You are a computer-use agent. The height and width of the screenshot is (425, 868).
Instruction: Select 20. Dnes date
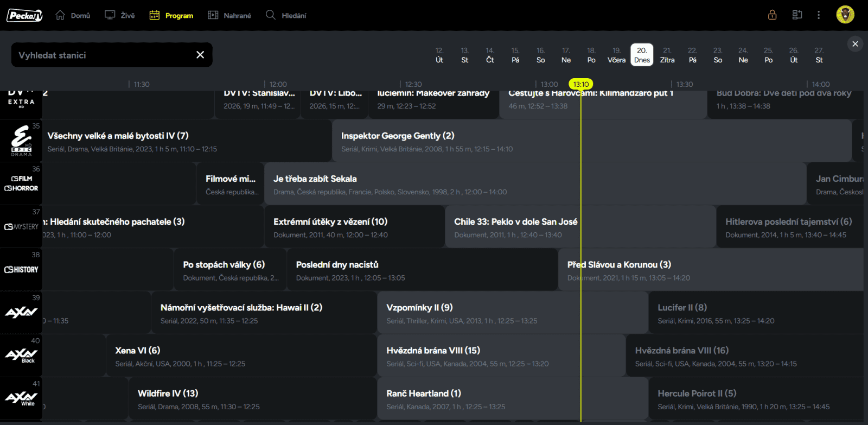(x=642, y=55)
